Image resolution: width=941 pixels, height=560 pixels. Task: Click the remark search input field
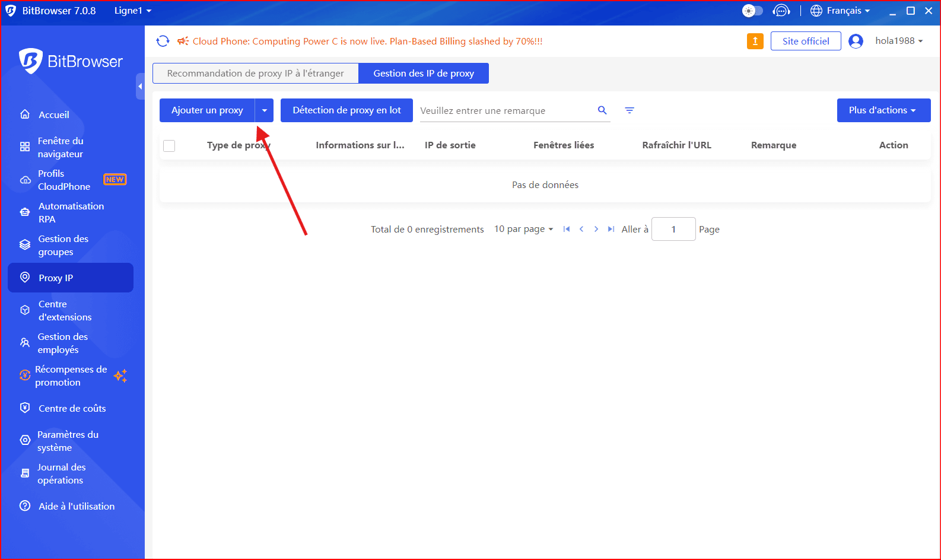504,111
